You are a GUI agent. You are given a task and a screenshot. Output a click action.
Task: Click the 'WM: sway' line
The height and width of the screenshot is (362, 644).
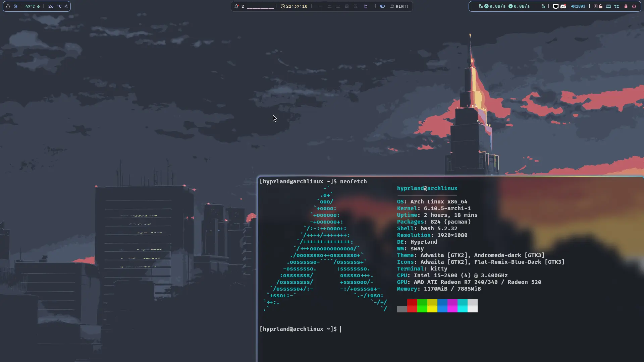(411, 249)
